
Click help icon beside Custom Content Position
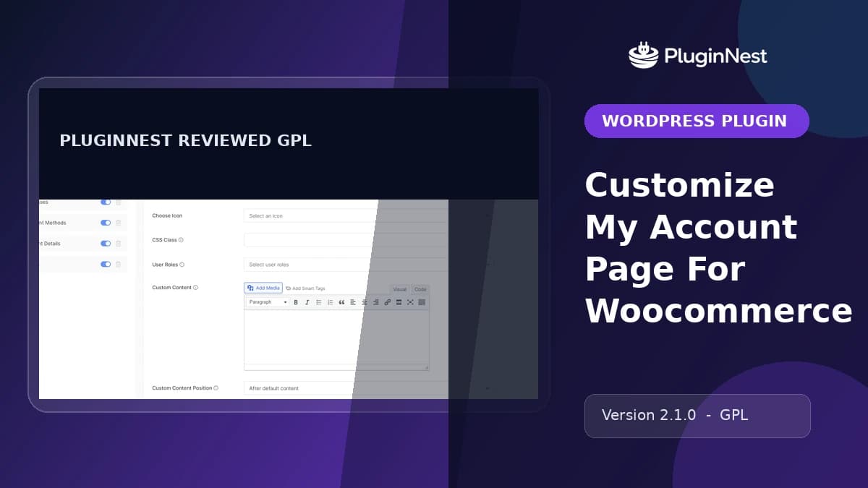[x=216, y=388]
